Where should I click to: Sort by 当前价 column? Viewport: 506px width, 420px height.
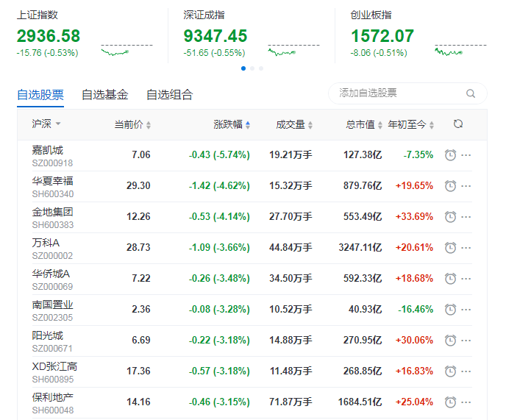(x=132, y=124)
